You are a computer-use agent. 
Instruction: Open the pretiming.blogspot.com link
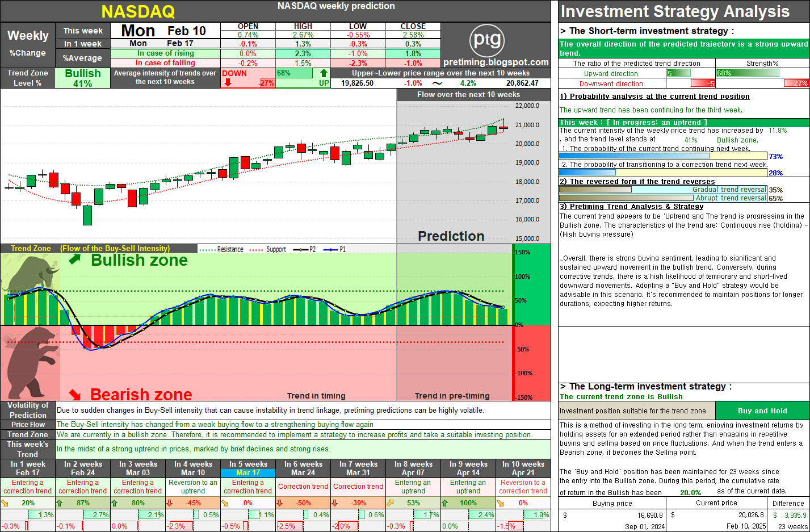496,62
